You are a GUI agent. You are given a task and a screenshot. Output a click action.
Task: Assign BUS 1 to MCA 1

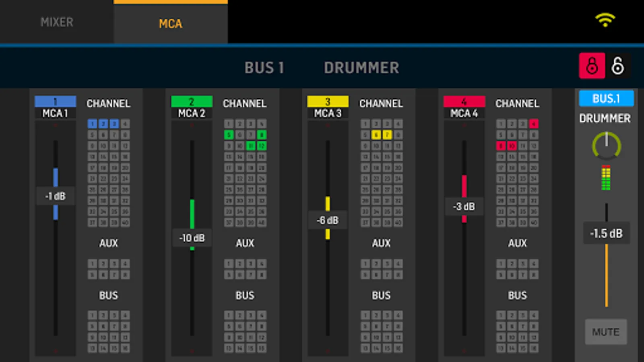click(92, 315)
